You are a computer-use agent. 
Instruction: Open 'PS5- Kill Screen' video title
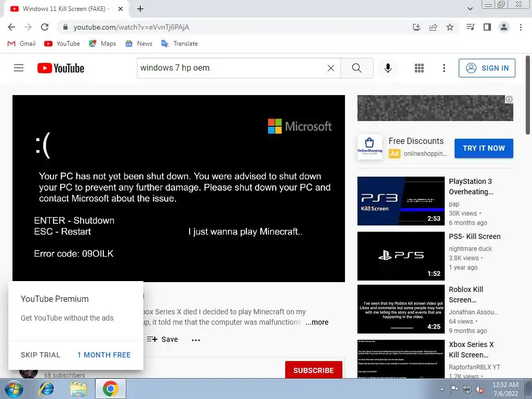click(x=475, y=236)
